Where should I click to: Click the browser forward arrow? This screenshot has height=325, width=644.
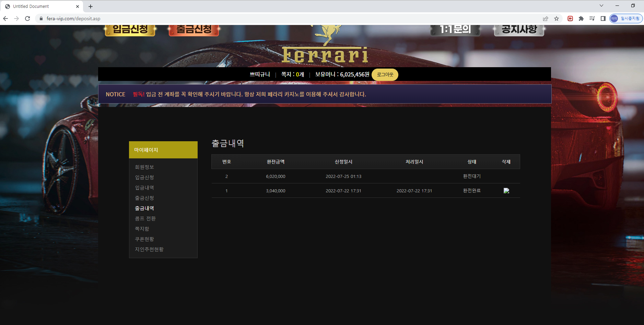coord(16,19)
